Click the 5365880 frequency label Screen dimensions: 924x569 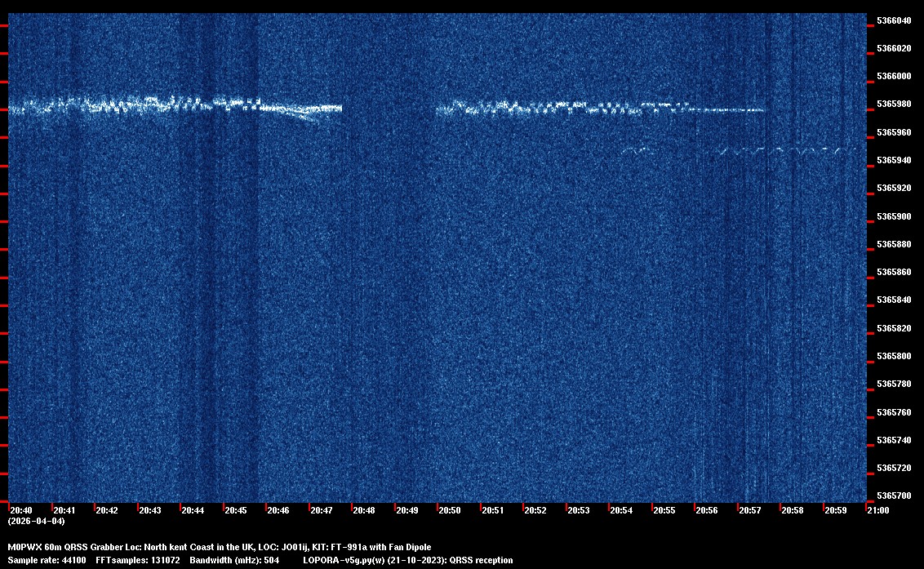tap(894, 244)
